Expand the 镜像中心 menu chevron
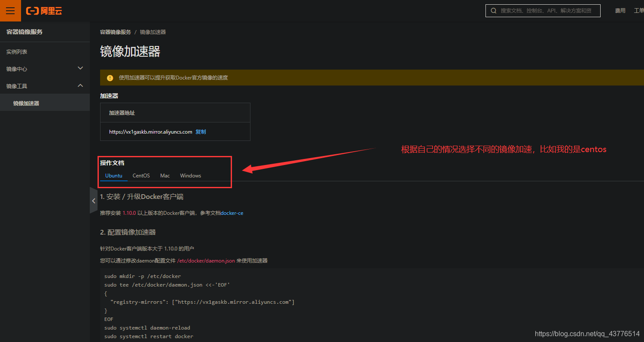Viewport: 644px width, 342px height. [80, 68]
